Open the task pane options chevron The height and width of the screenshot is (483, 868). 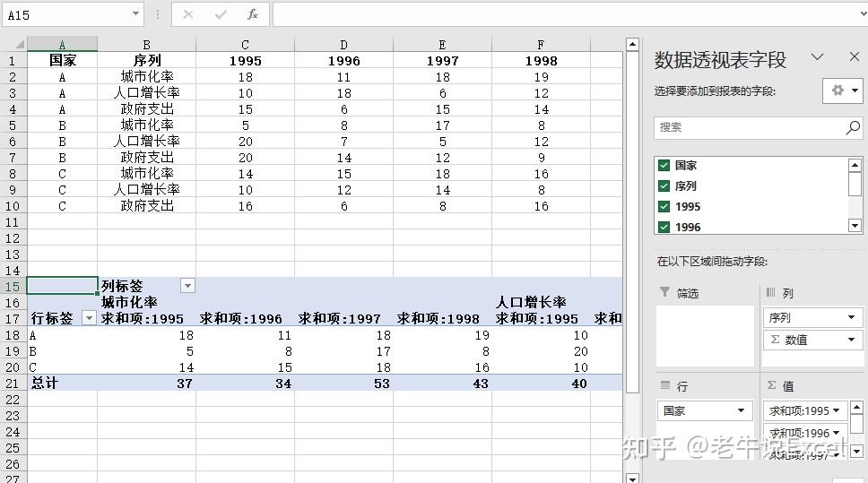tap(817, 56)
